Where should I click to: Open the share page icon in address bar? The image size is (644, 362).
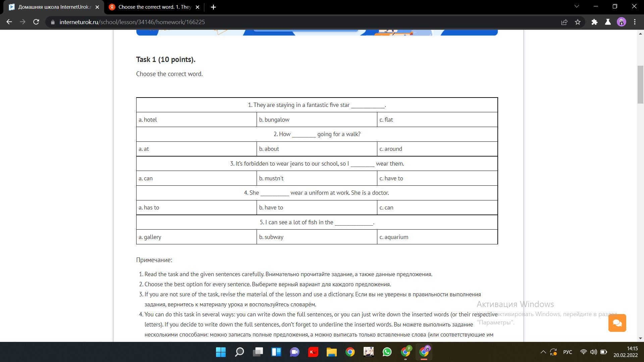tap(564, 22)
